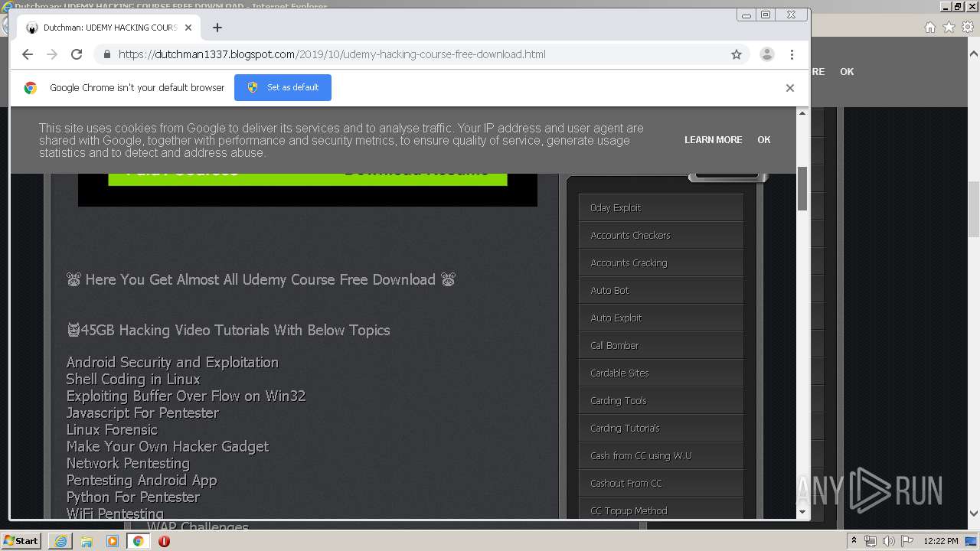Select 'Python For Pentester' text
The width and height of the screenshot is (980, 551).
click(133, 497)
